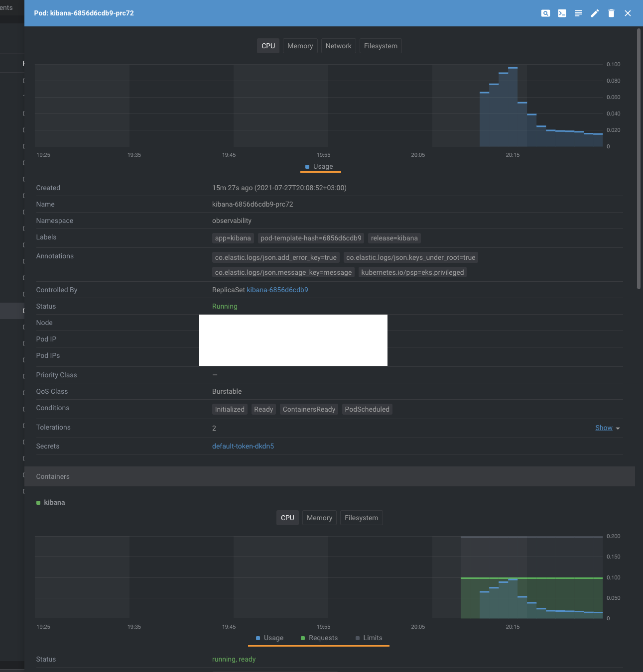Delete the kibana pod via trash icon

[611, 13]
